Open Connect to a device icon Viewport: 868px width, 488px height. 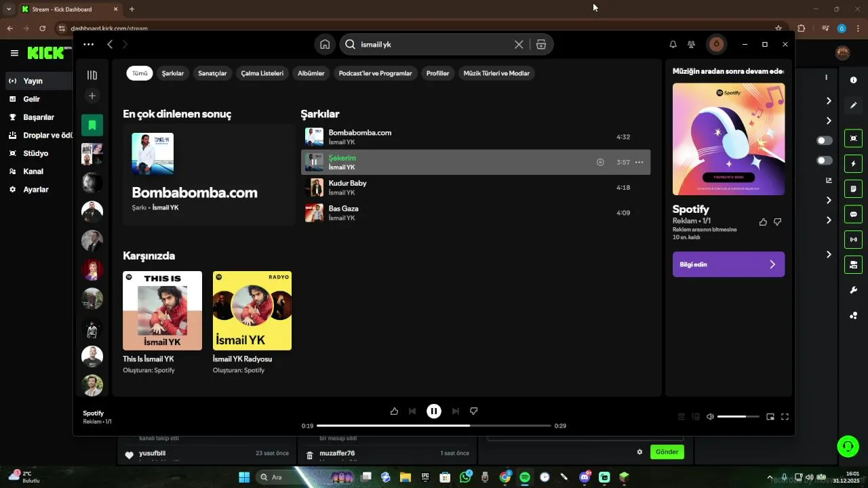[x=696, y=417]
